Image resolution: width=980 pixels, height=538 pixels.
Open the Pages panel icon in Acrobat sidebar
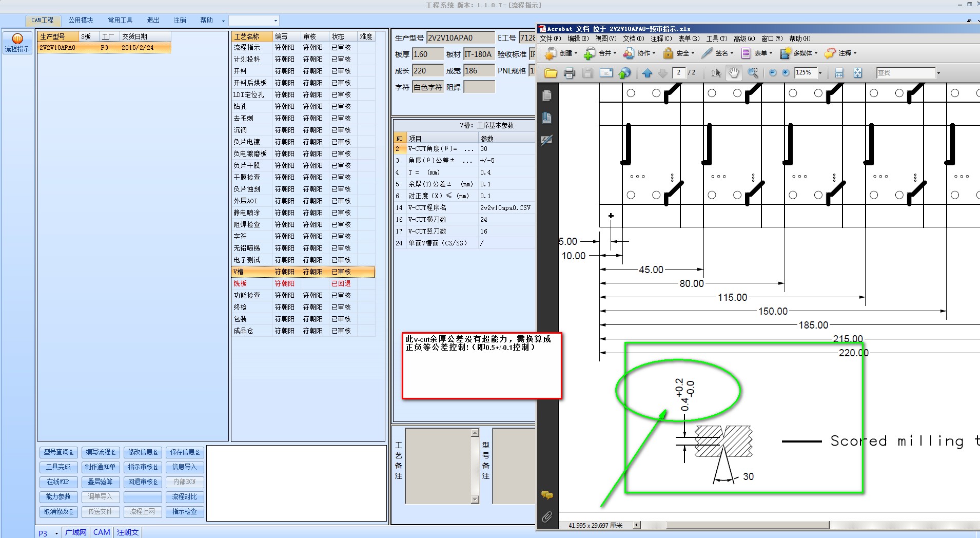coord(547,95)
